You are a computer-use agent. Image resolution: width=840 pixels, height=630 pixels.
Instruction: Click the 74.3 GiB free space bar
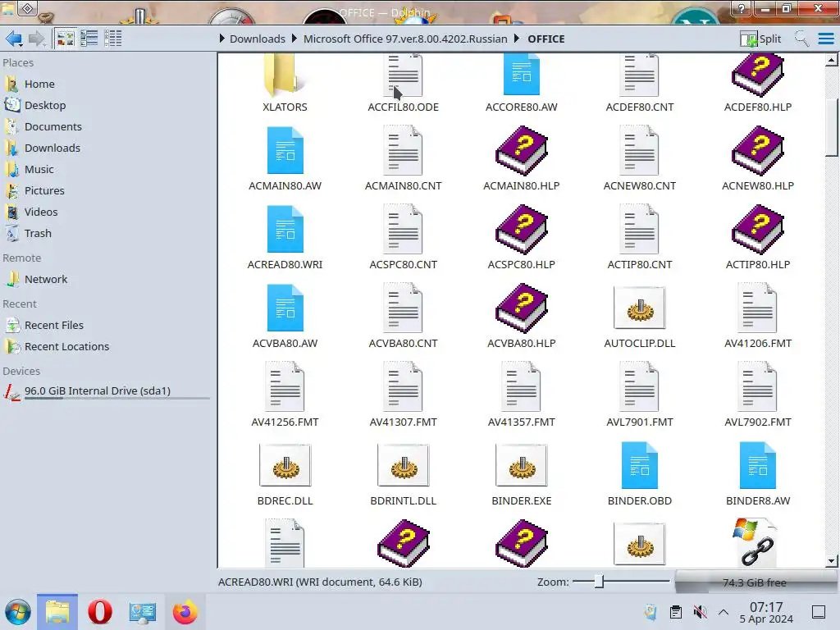tap(755, 583)
